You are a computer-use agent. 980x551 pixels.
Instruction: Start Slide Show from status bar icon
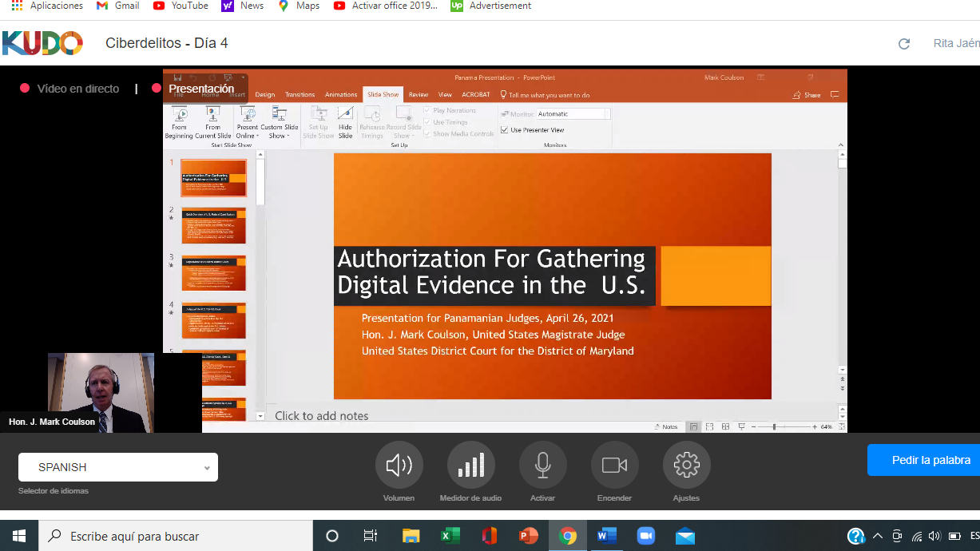[742, 426]
